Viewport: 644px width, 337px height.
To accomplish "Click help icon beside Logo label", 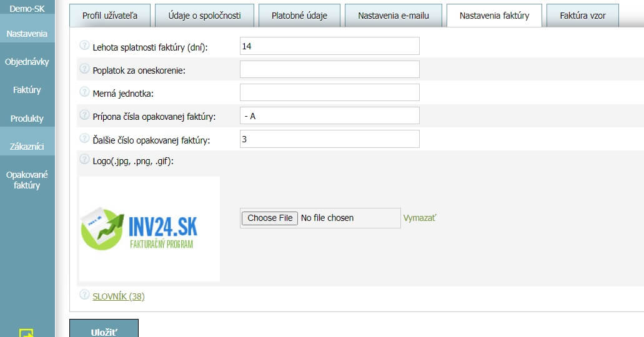I will (84, 159).
